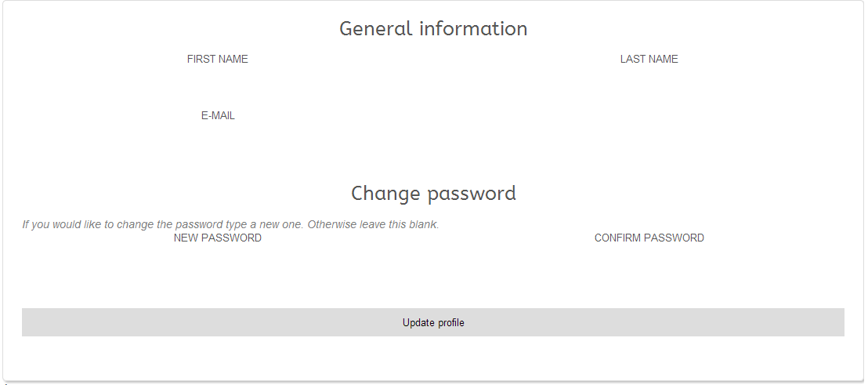Click "Otherwise leave this blank" sentence
This screenshot has width=868, height=385.
coord(373,225)
